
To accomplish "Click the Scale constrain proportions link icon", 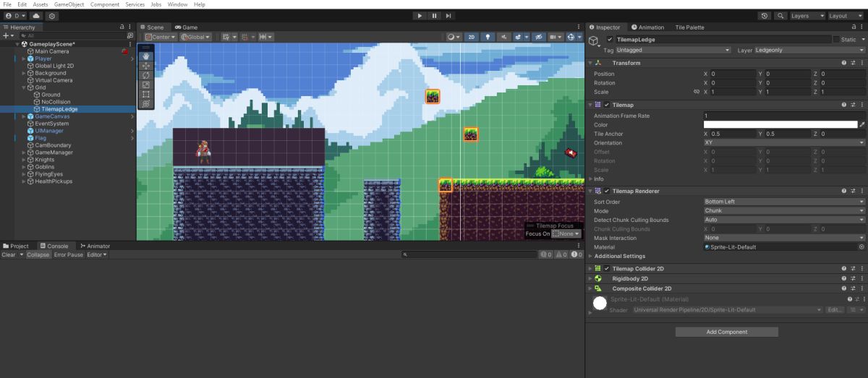I will coord(697,92).
